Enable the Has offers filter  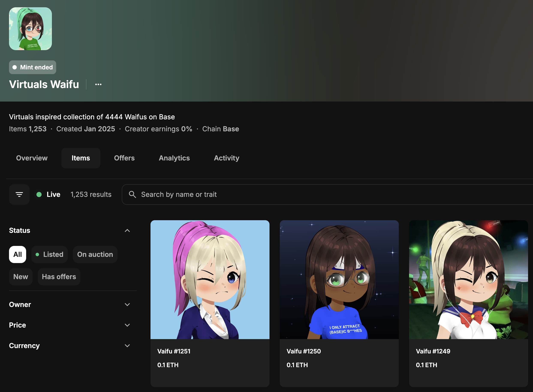coord(59,277)
